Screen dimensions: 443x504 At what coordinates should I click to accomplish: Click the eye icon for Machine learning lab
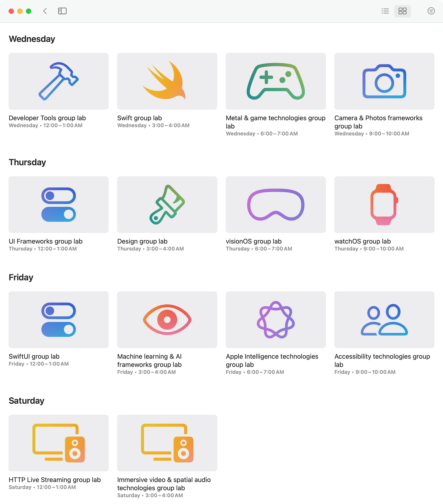[x=167, y=320]
